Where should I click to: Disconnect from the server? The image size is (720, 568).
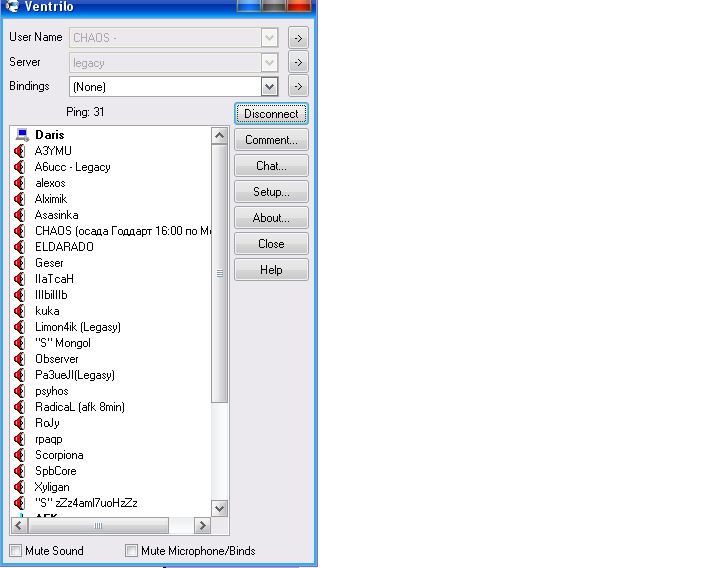tap(271, 113)
